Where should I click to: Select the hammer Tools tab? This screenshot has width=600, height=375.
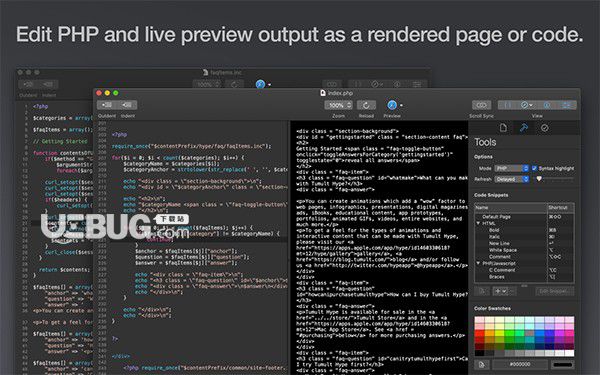tap(523, 128)
